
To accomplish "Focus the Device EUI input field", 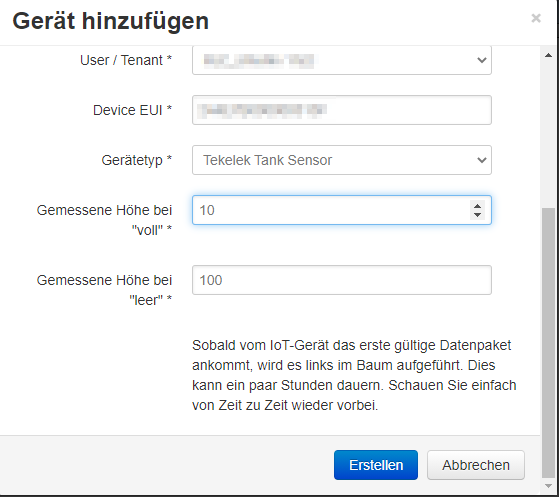I will [x=342, y=110].
